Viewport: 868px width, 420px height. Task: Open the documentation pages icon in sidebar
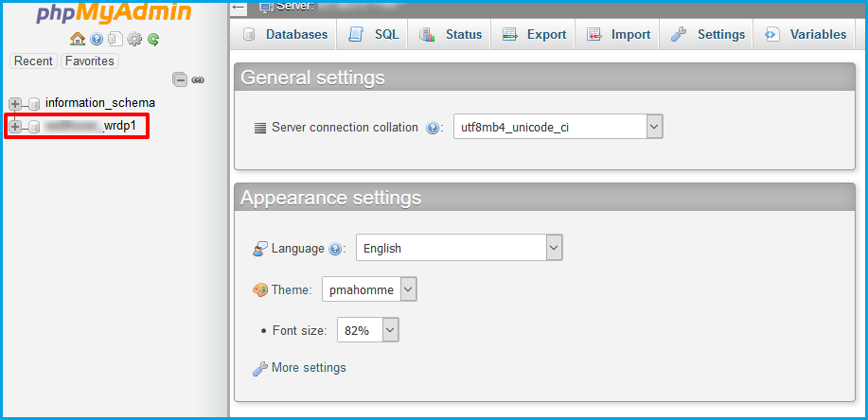click(115, 40)
